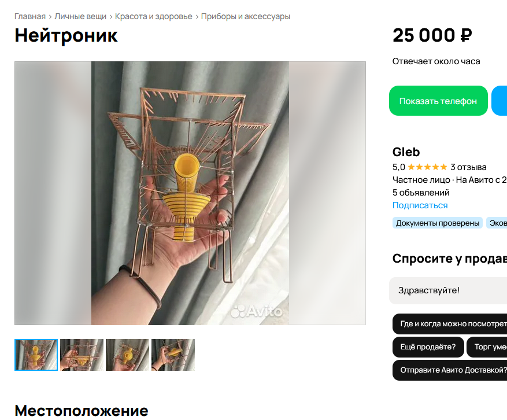
Task: Open the 3 отзыва reviews link
Action: pos(468,167)
